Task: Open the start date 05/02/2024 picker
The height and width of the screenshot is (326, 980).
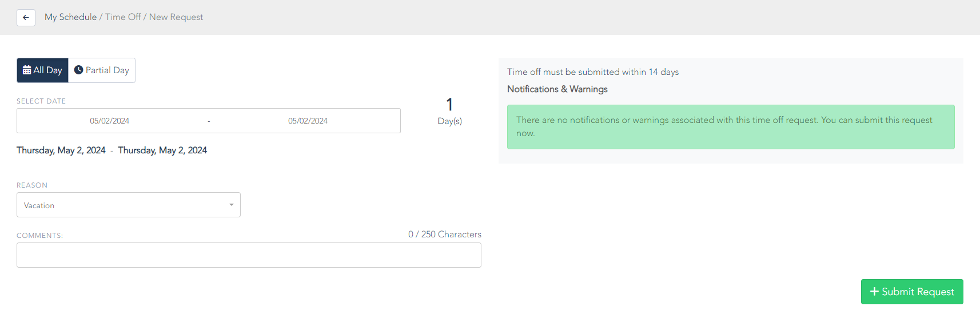Action: (x=110, y=121)
